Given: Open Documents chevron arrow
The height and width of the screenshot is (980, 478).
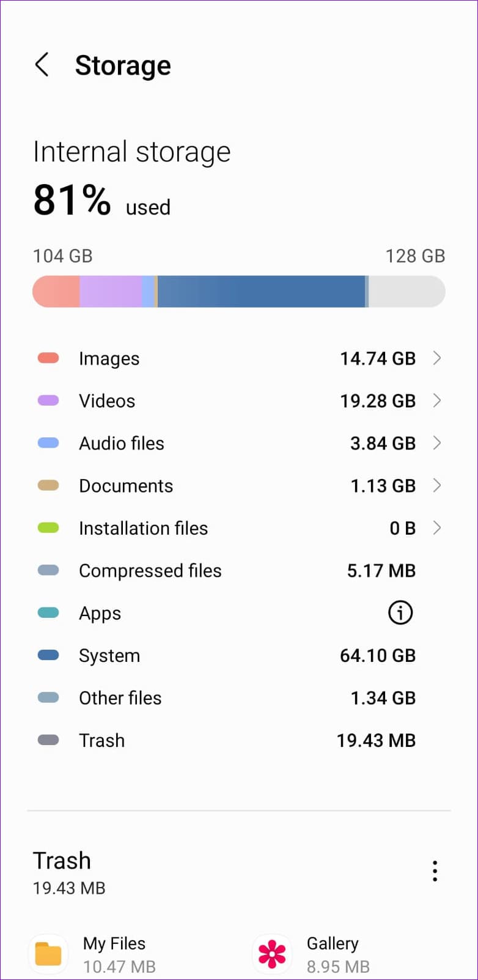Looking at the screenshot, I should [436, 486].
